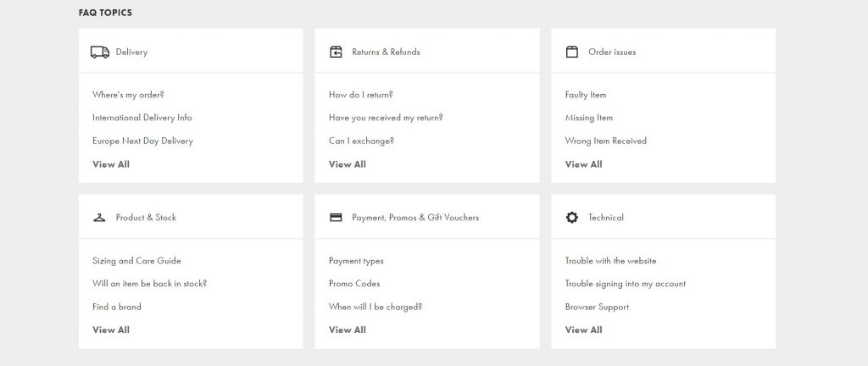Check "Have you received my return?"

click(x=386, y=118)
